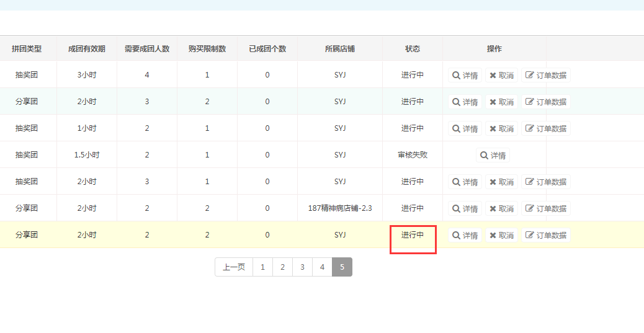Open 订单数据 for the 3小时 row
Viewport: 644px width, 333px height.
(546, 76)
